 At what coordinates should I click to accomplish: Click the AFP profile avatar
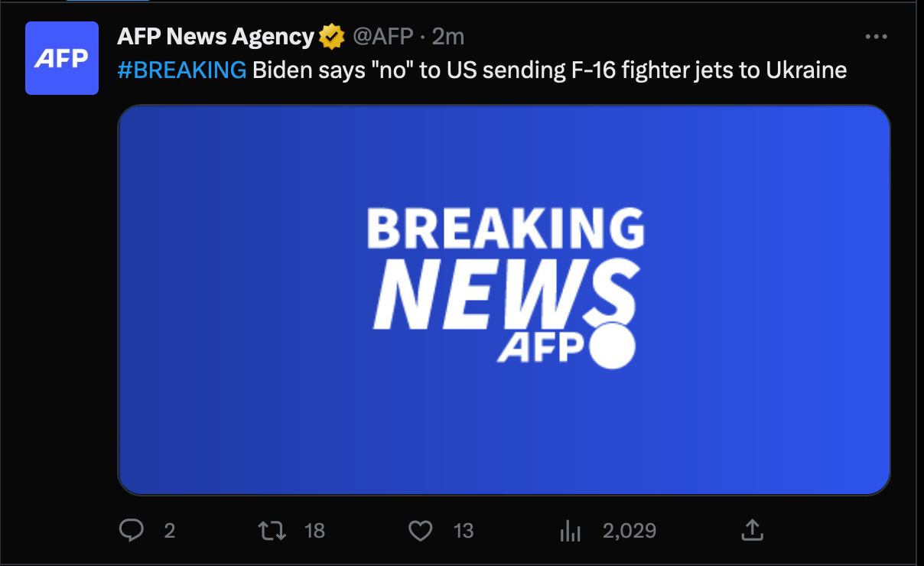click(x=62, y=58)
